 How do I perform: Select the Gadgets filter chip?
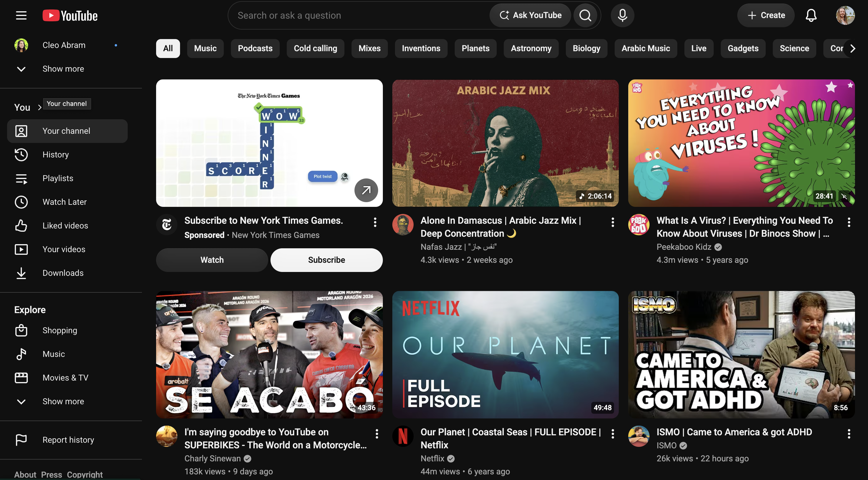pos(743,49)
